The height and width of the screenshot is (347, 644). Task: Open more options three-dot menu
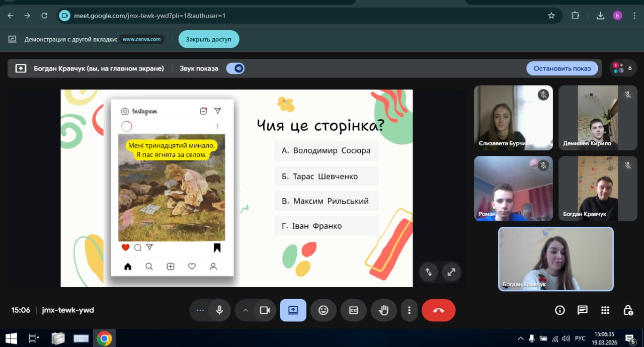coord(410,310)
